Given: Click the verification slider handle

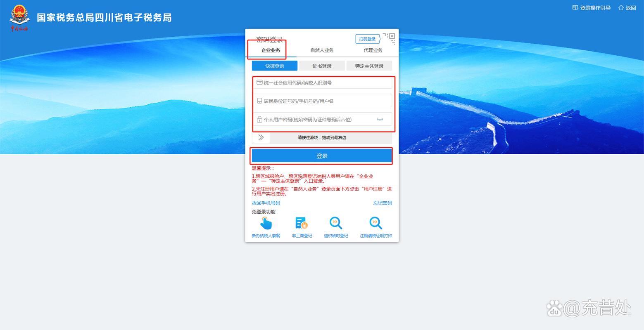Looking at the screenshot, I should click(261, 137).
